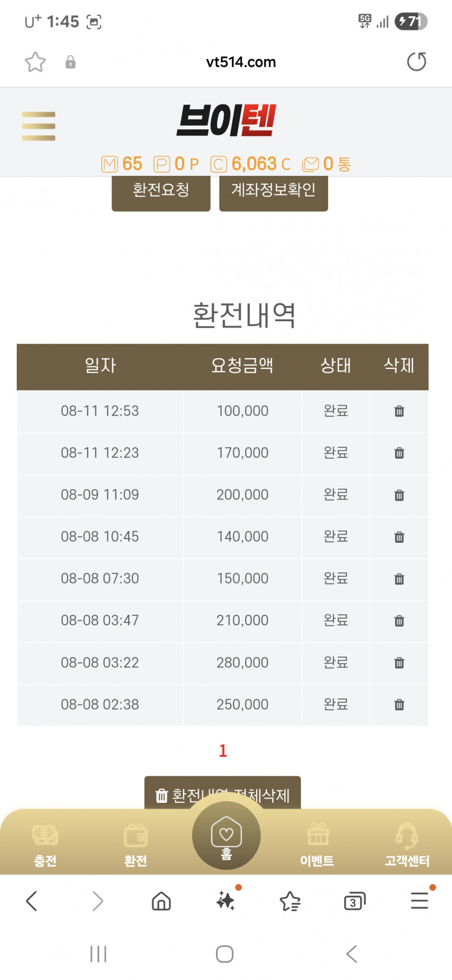Open the hamburger menu with gold lines
Screen dimensions: 452x980
click(38, 126)
